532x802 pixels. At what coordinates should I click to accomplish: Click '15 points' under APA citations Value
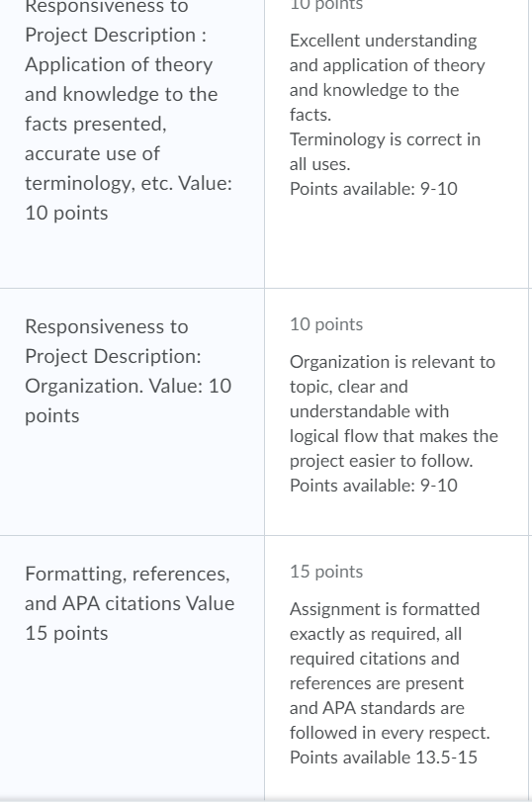click(66, 633)
